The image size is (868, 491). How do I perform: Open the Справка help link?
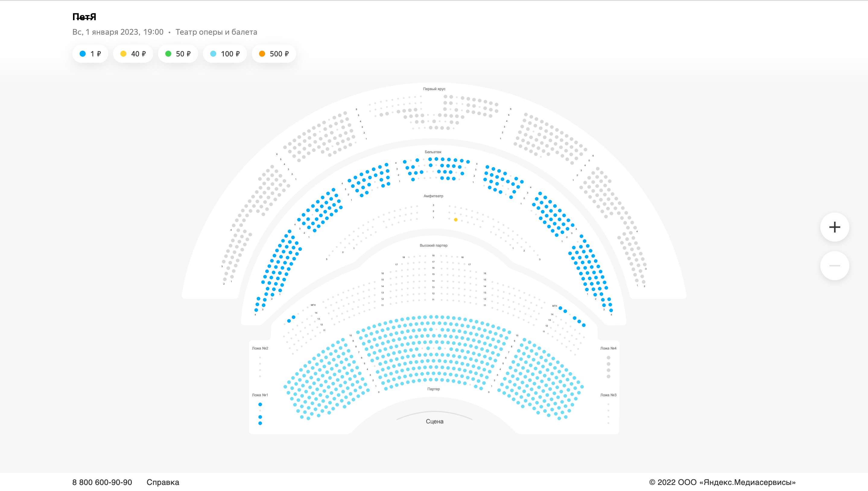163,482
